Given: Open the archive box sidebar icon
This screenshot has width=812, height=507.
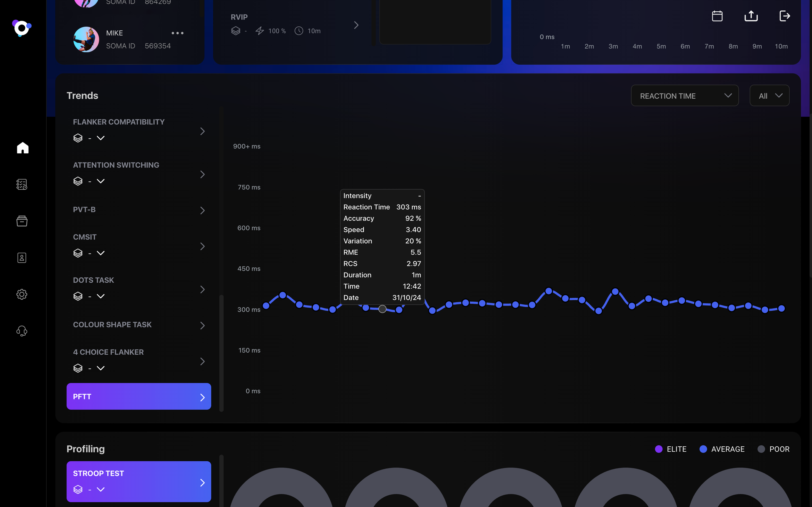Looking at the screenshot, I should pos(22,221).
